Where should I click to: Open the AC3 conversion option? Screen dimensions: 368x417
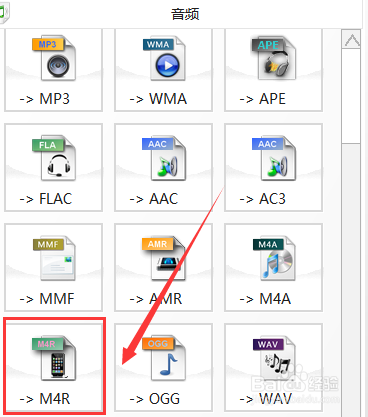[273, 168]
